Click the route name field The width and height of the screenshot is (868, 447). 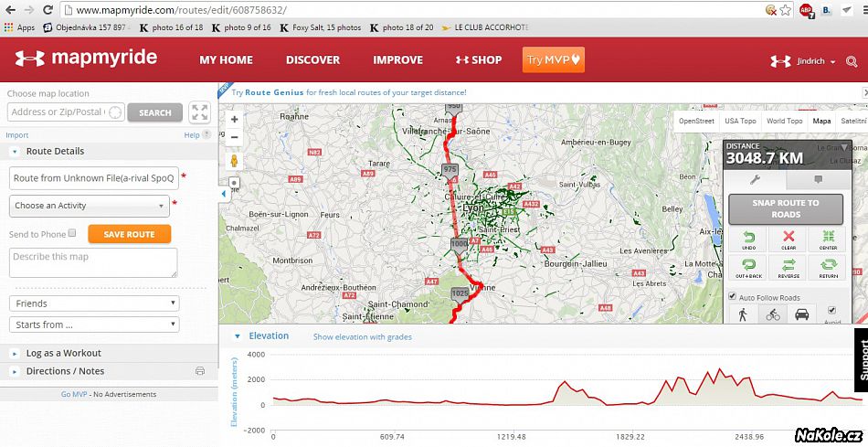click(x=94, y=178)
